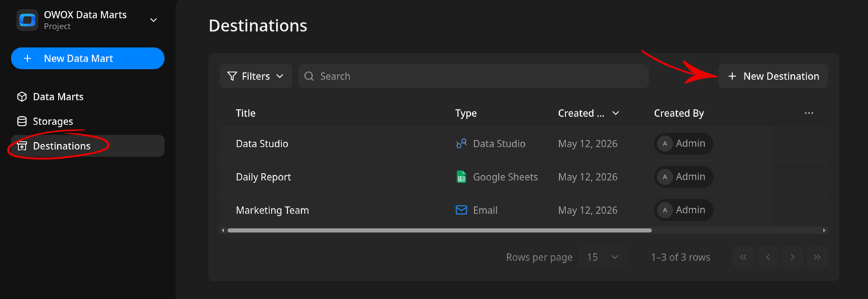Click the New Data Mart button
The height and width of the screenshot is (299, 868).
(x=88, y=58)
